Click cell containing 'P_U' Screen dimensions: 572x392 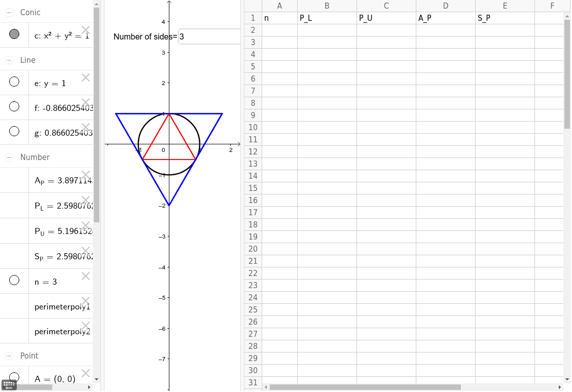pyautogui.click(x=386, y=18)
